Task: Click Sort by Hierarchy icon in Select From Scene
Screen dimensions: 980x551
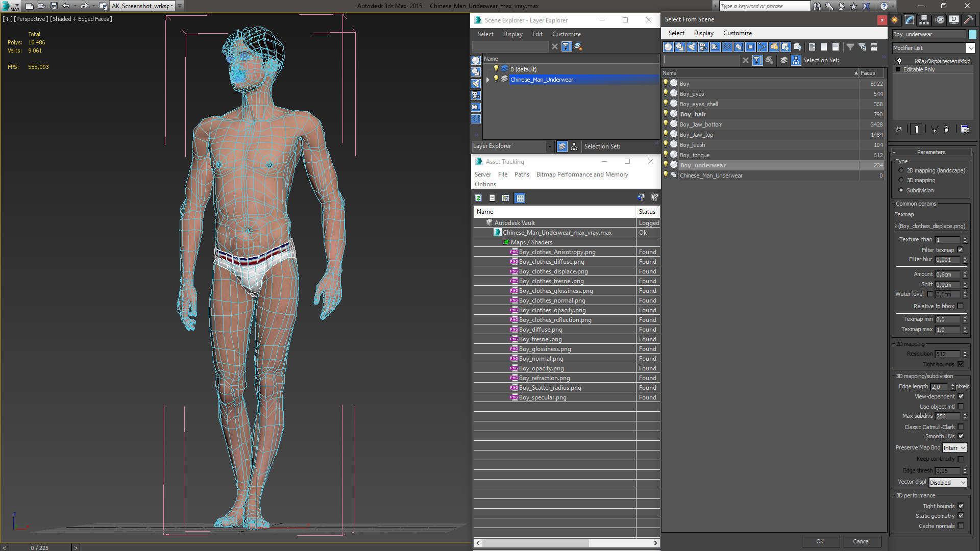Action: coord(796,60)
